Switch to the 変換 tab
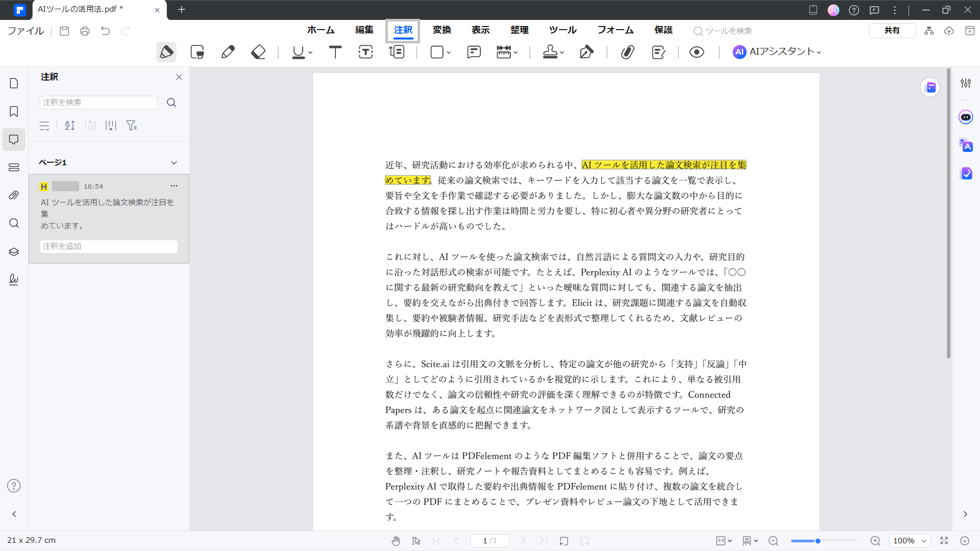980x551 pixels. coord(442,30)
